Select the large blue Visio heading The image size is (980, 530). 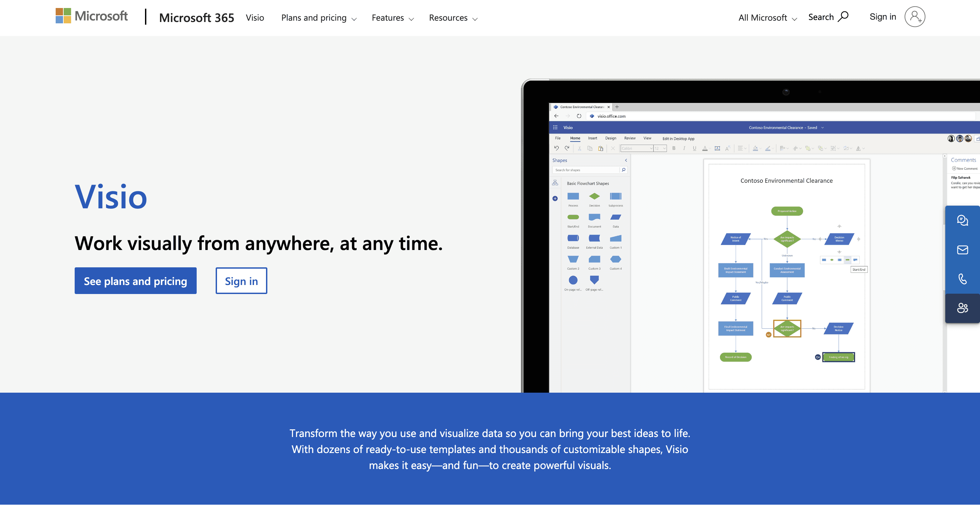coord(111,197)
